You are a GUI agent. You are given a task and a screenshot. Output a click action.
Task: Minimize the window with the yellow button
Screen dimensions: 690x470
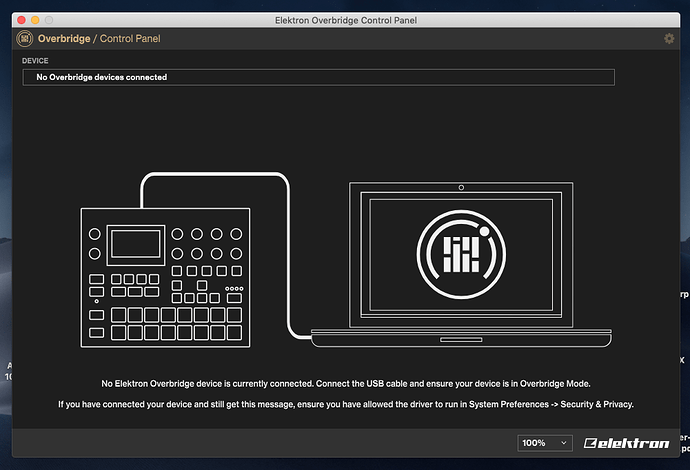coord(34,20)
